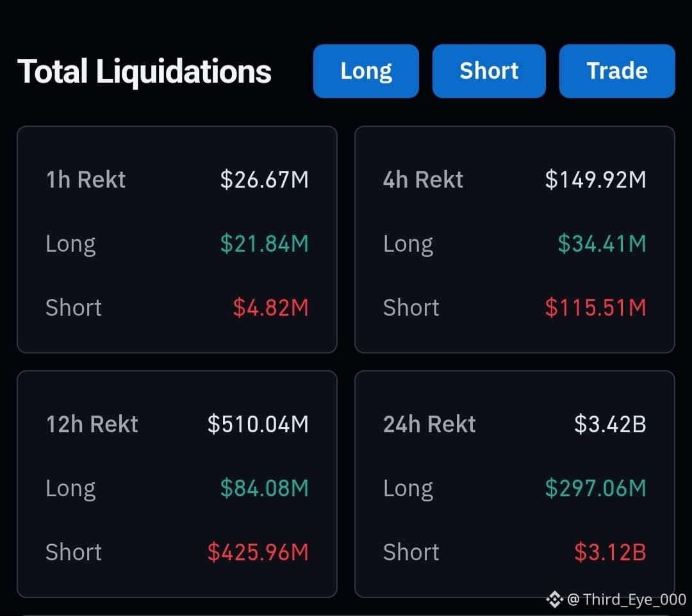Viewport: 692px width, 616px height.
Task: Click the red $4.82M short value
Action: pyautogui.click(x=270, y=307)
